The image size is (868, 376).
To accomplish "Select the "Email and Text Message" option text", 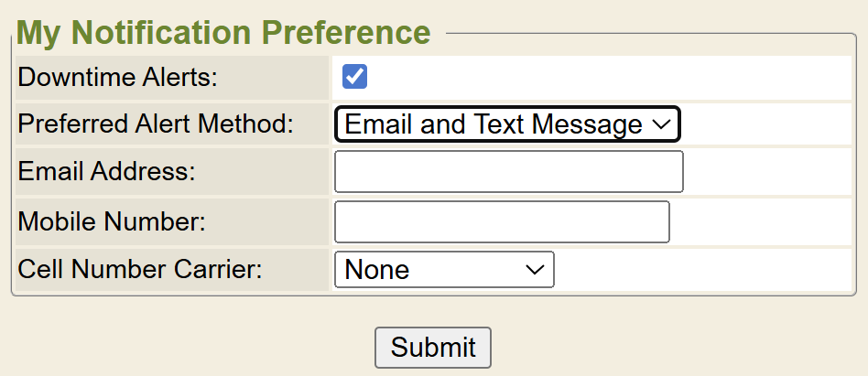I will point(494,124).
